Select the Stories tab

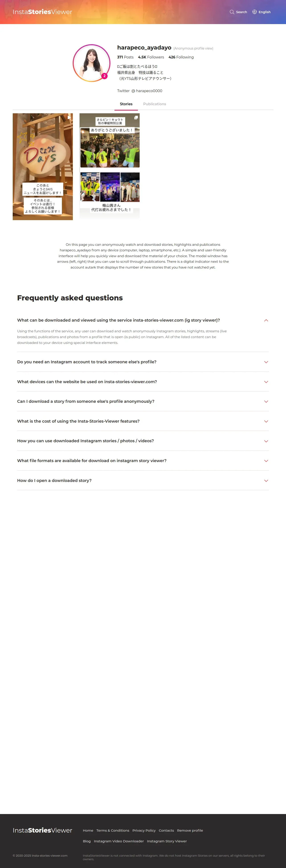click(126, 104)
